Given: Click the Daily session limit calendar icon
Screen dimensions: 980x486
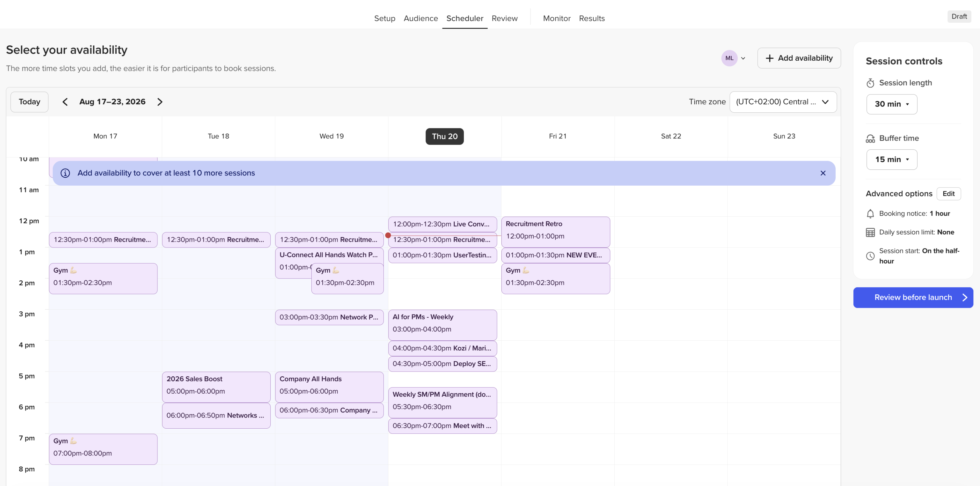Looking at the screenshot, I should point(870,233).
